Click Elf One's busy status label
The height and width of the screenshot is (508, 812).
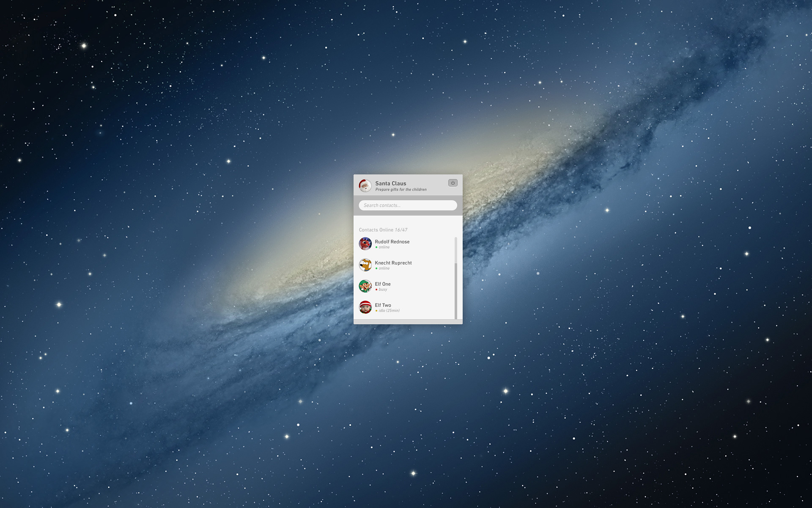pyautogui.click(x=381, y=290)
